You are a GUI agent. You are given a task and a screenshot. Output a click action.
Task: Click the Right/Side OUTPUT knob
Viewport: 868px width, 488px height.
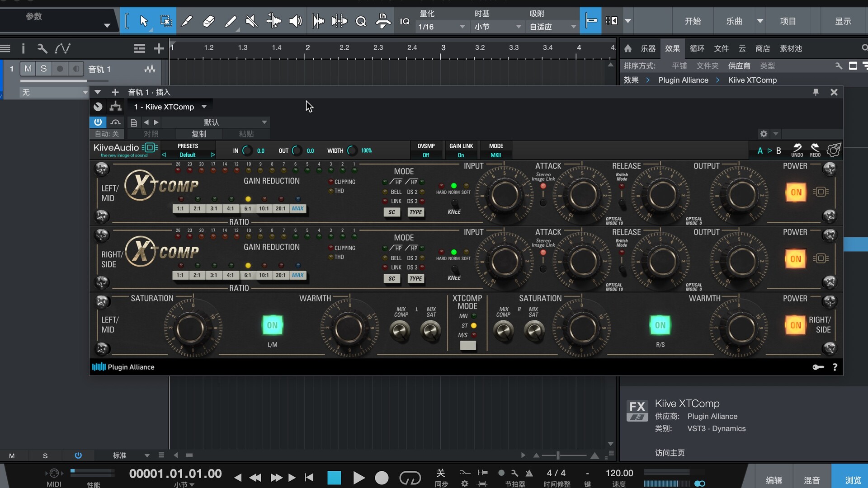[x=741, y=261]
